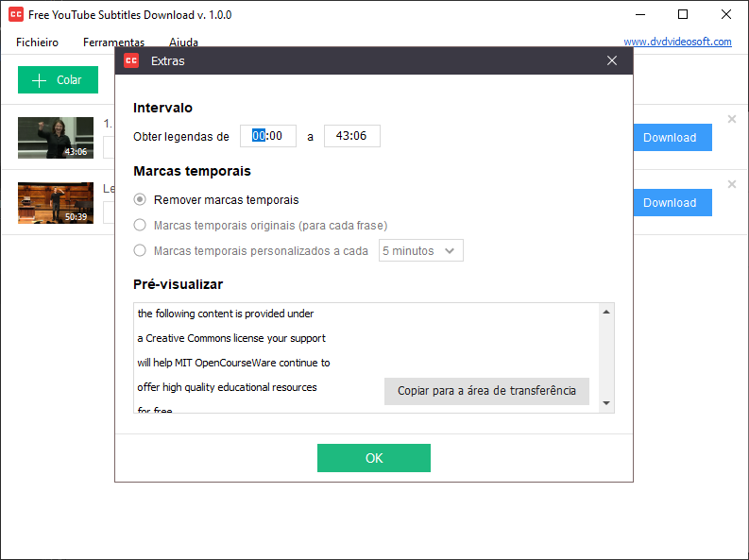
Task: Open the Ferramentas menu
Action: tap(113, 42)
